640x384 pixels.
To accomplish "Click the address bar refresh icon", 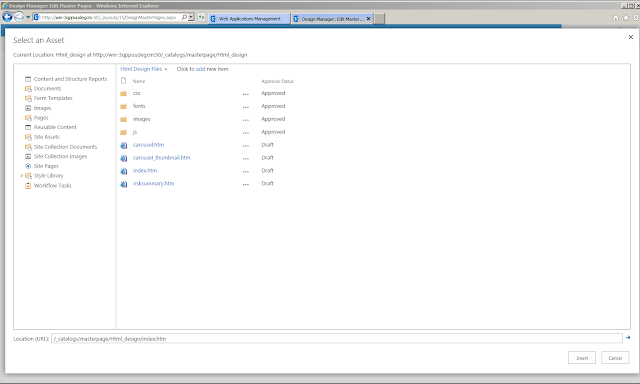I will [x=201, y=18].
